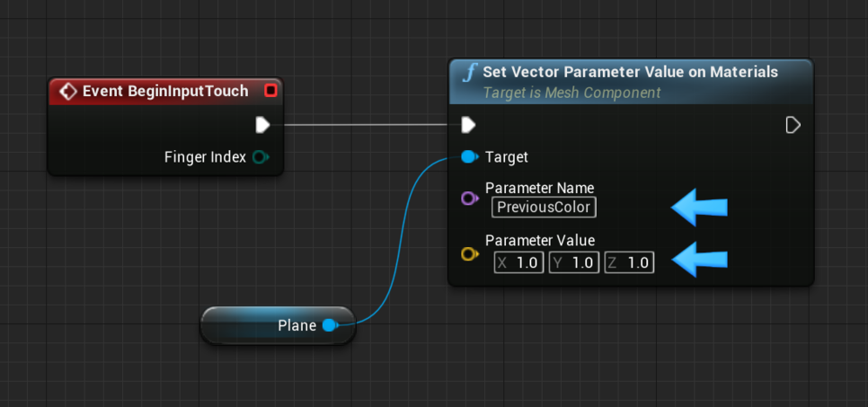868x407 pixels.
Task: Click the blue Target input pin
Action: point(469,157)
